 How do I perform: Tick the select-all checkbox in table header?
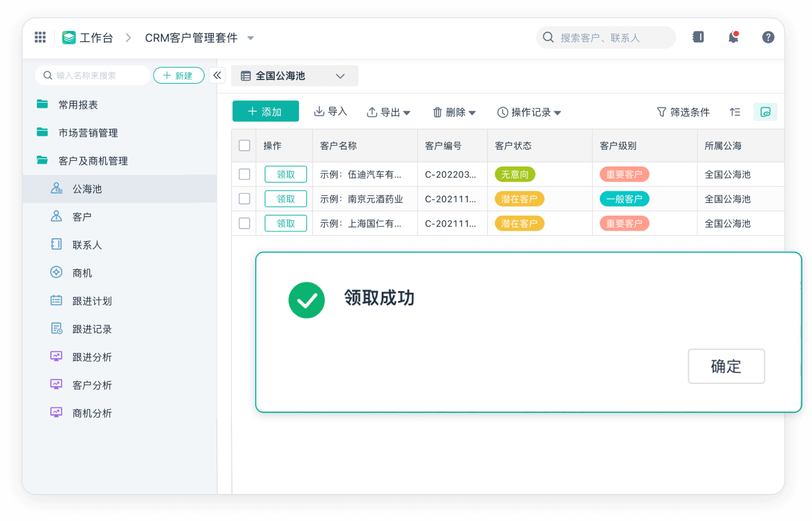[244, 145]
